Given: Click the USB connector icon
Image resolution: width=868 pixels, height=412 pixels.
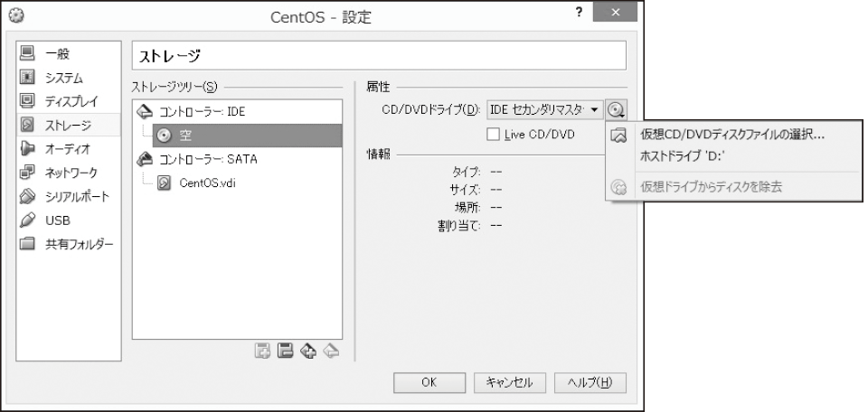Looking at the screenshot, I should pos(28,220).
